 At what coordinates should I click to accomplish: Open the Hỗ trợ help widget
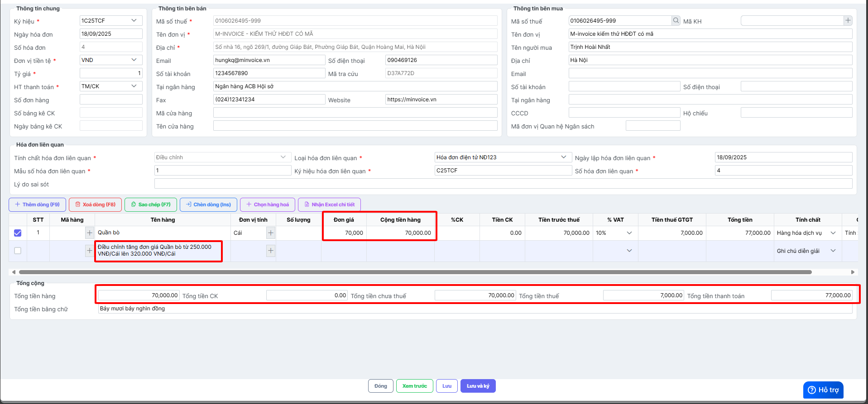click(x=823, y=390)
